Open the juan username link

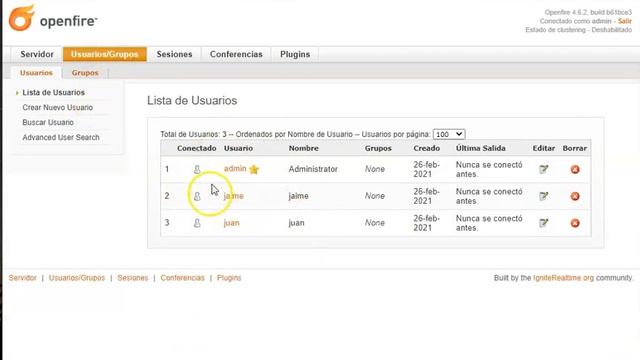[x=231, y=223]
